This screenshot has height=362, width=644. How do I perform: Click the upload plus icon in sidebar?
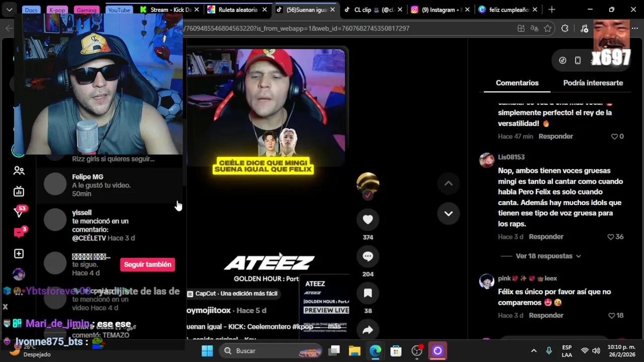point(19,254)
